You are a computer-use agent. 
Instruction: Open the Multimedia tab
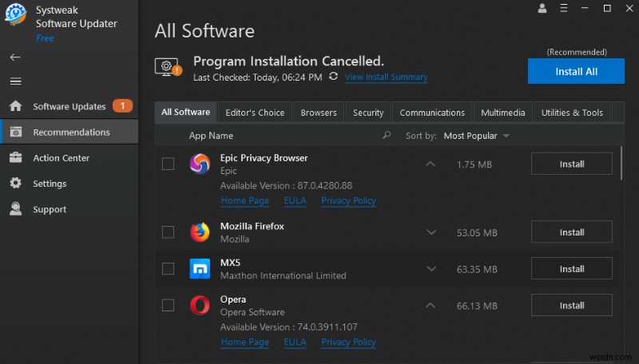(503, 113)
